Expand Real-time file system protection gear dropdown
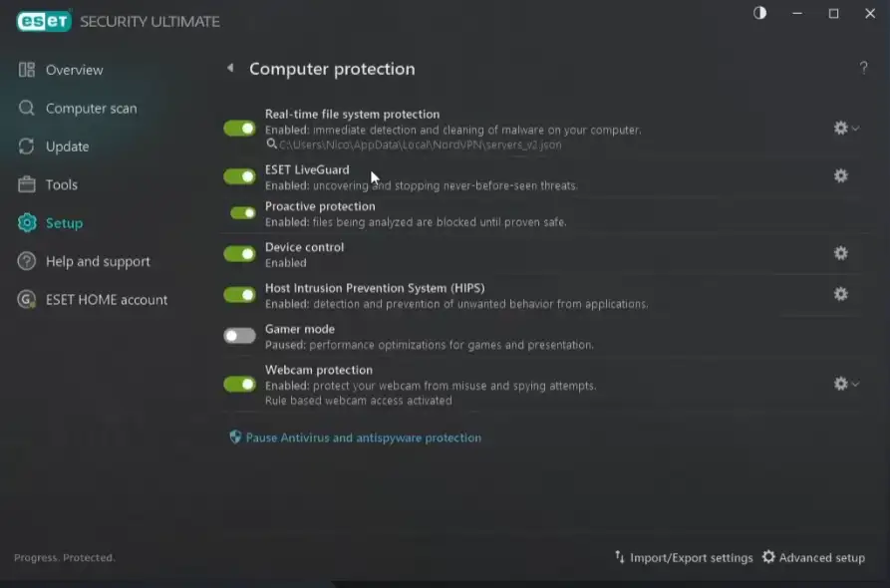This screenshot has width=890, height=588. pyautogui.click(x=846, y=128)
